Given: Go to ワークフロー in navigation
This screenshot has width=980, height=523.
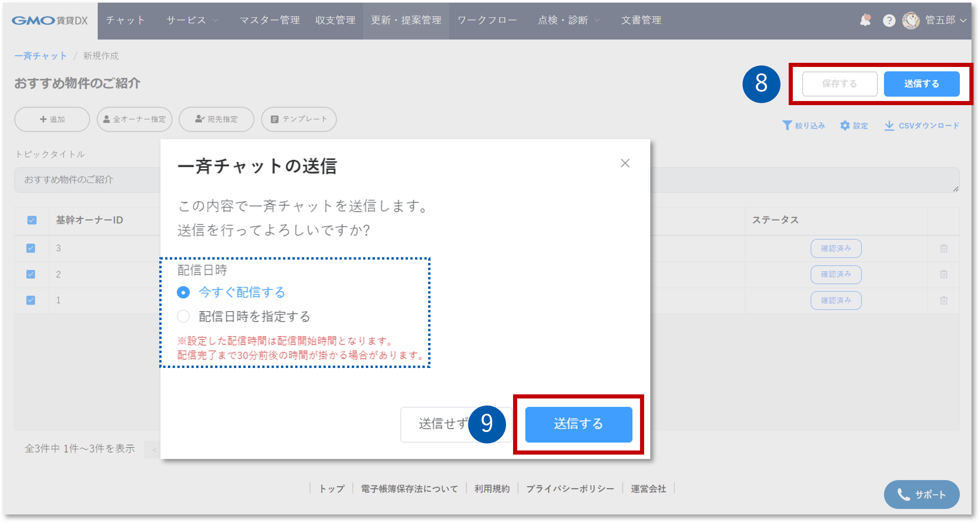Looking at the screenshot, I should coord(487,20).
